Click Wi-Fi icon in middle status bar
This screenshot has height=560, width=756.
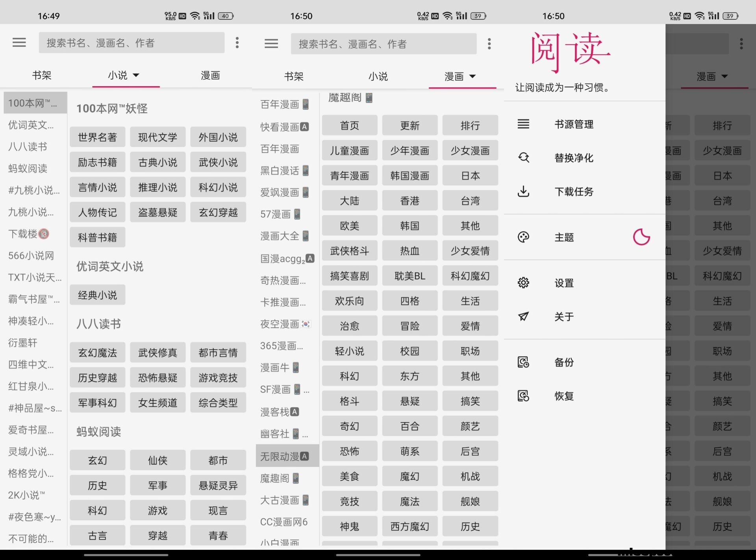[x=447, y=16]
